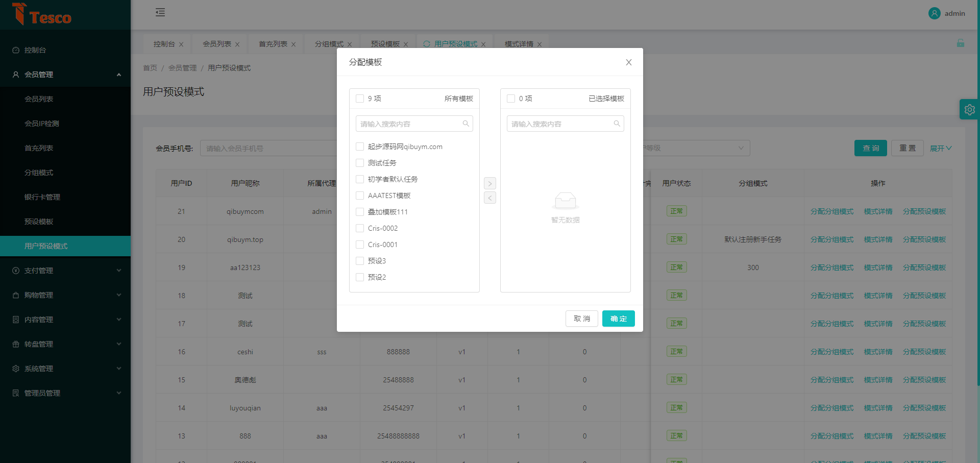Viewport: 980px width, 463px height.
Task: Click the lock icon at tab bar right
Action: point(960,43)
